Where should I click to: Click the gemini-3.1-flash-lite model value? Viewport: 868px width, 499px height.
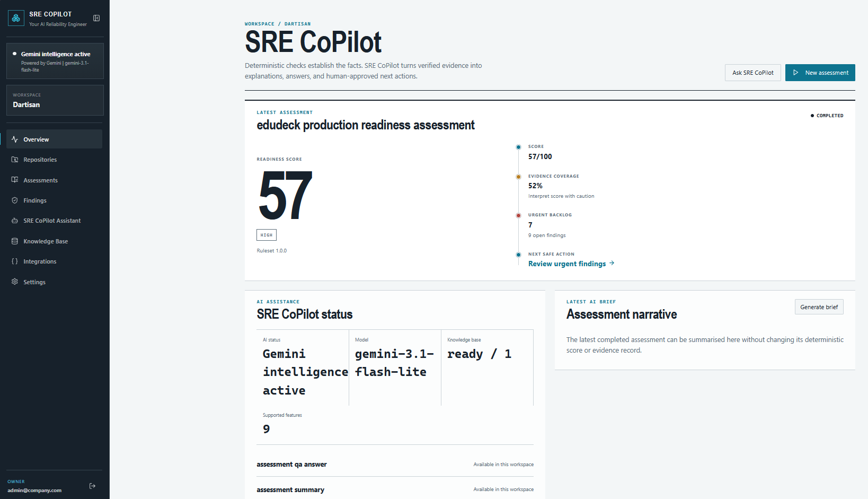[394, 363]
